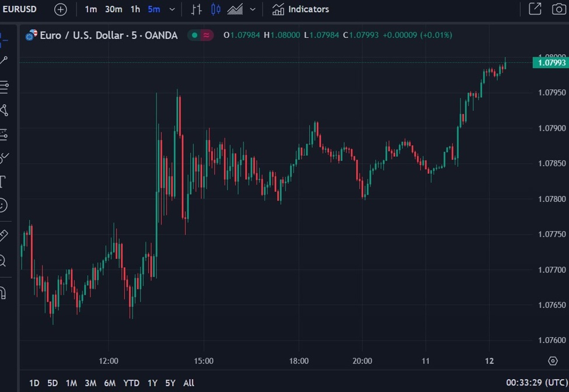Select the text annotation tool
Image resolution: width=569 pixels, height=392 pixels.
[x=2, y=181]
